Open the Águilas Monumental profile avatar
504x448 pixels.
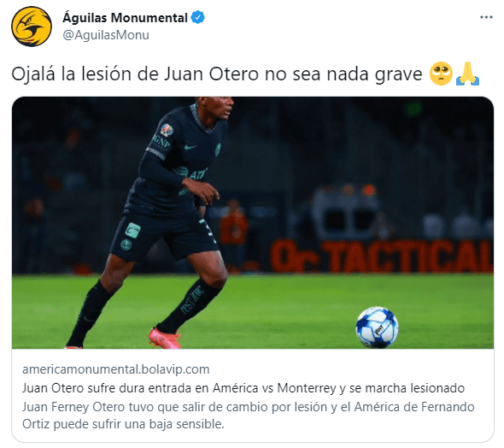click(32, 27)
